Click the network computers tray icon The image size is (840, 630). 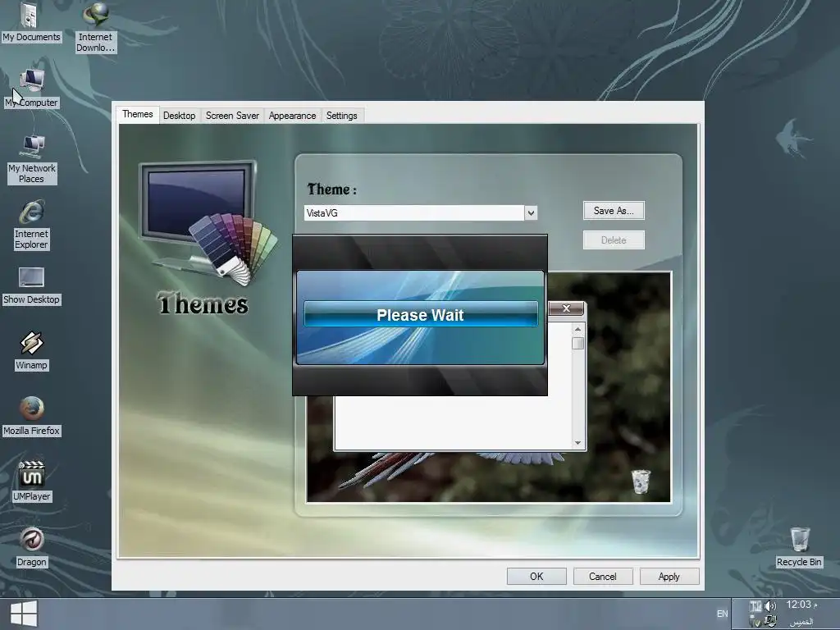click(770, 622)
